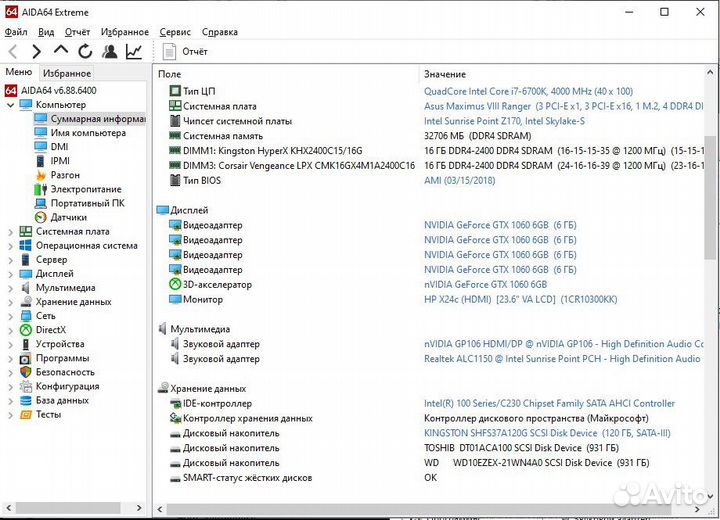
Task: Expand the DirectX tree node
Action: tap(11, 330)
